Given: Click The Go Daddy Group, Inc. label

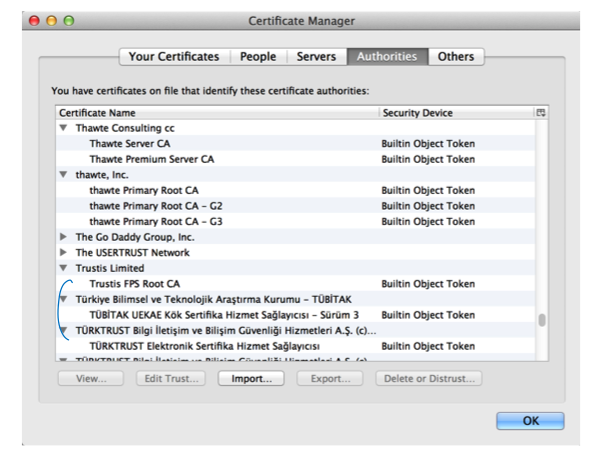Looking at the screenshot, I should 135,237.
